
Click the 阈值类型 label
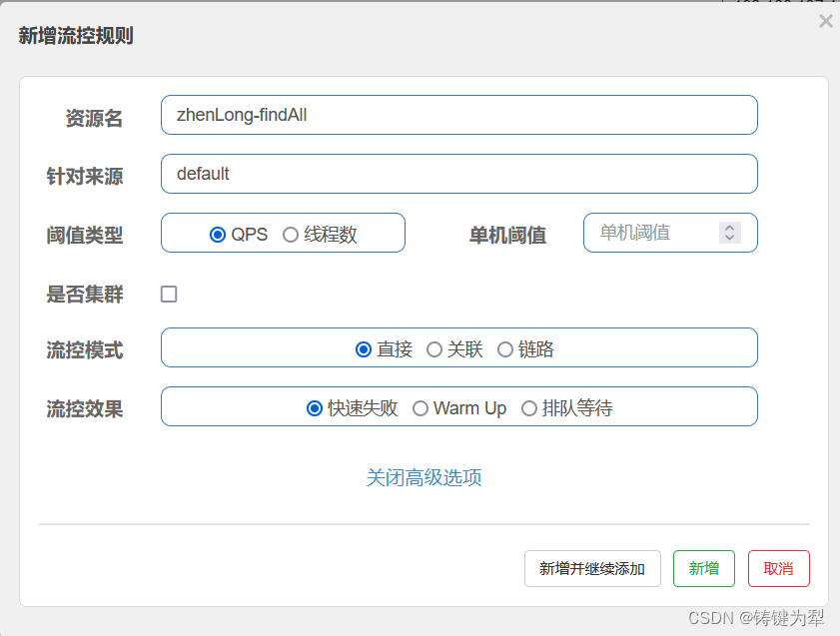coord(85,236)
